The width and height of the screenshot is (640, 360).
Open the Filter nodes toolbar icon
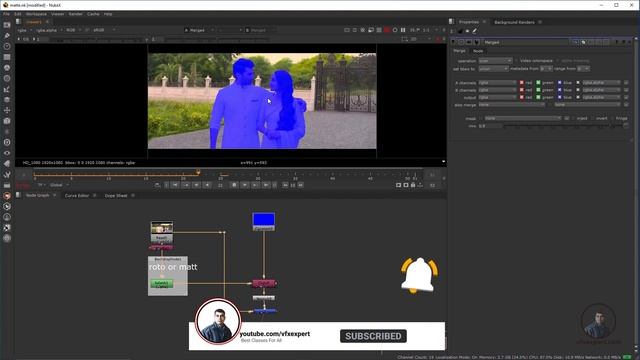tap(7, 78)
